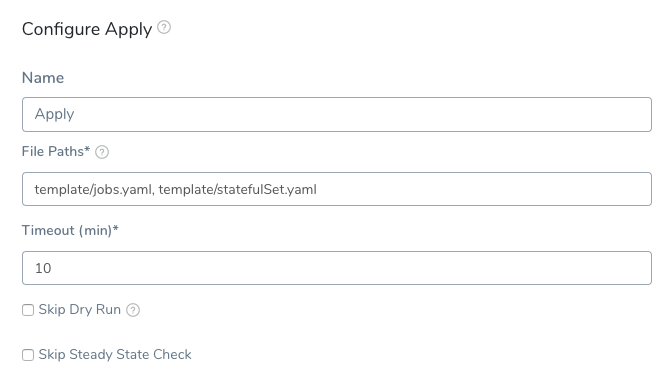Open help icon beside Configure Apply heading

point(164,27)
